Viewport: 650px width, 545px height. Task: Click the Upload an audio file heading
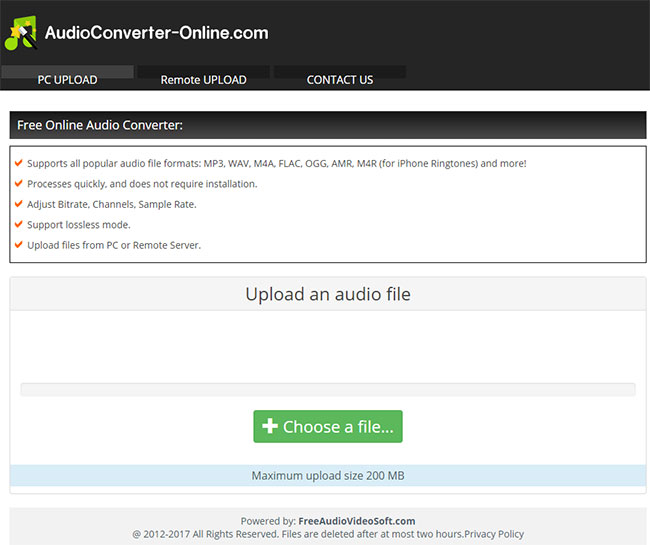click(x=328, y=294)
